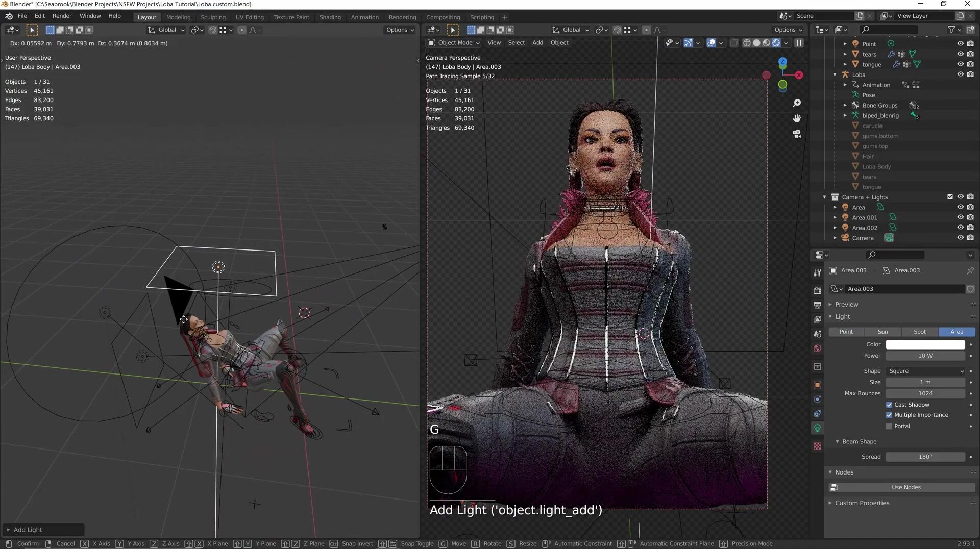980x549 pixels.
Task: Click the pan hand icon in camera viewport
Action: pyautogui.click(x=796, y=118)
